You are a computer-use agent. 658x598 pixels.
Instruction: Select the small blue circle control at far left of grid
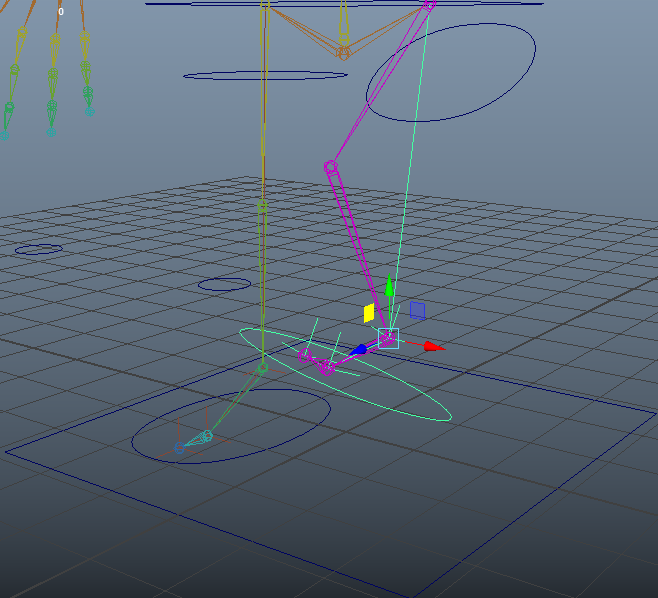[39, 249]
